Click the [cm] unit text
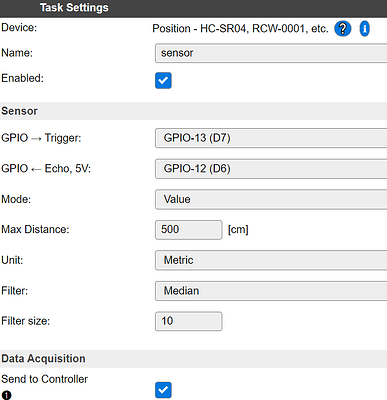The height and width of the screenshot is (400, 387). [238, 230]
